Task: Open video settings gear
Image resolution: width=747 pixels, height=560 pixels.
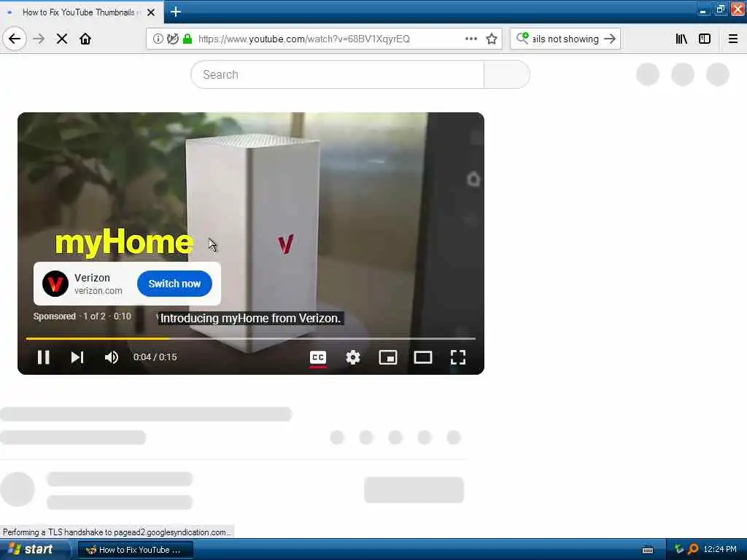Action: [353, 357]
